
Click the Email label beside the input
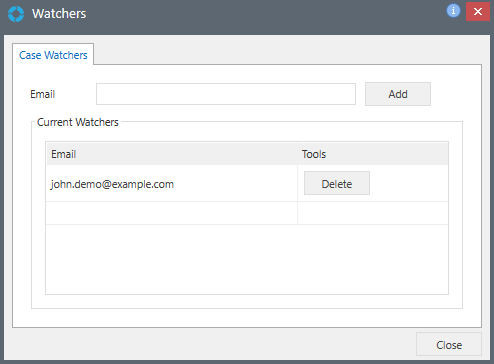[x=42, y=94]
